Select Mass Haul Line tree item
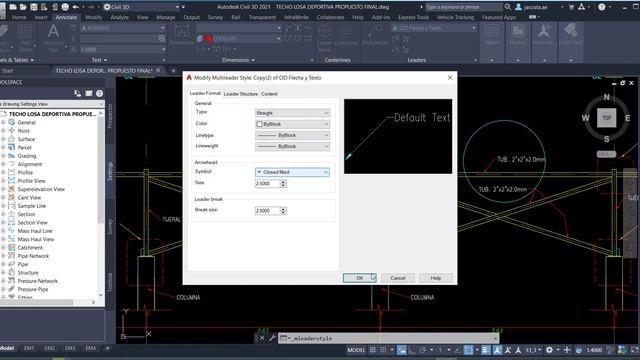The image size is (640, 360). (35, 231)
